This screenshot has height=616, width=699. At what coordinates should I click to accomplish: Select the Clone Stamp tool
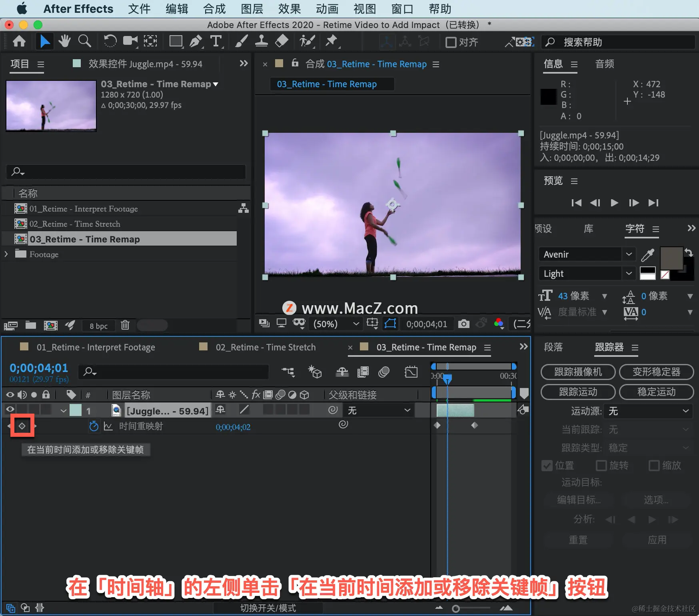click(261, 41)
